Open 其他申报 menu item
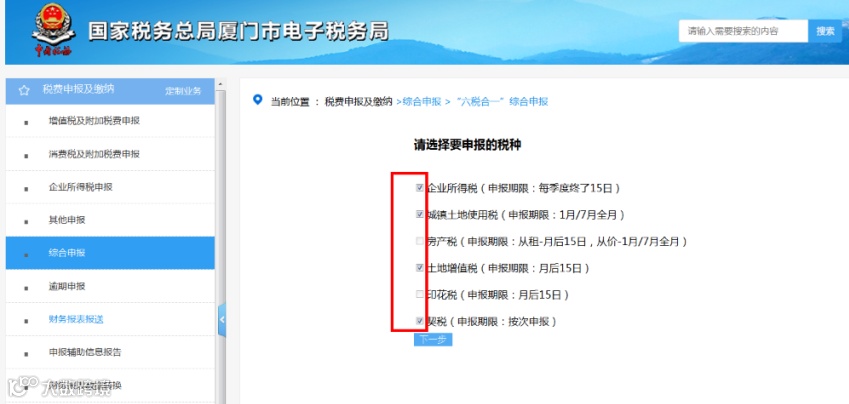 coord(110,220)
